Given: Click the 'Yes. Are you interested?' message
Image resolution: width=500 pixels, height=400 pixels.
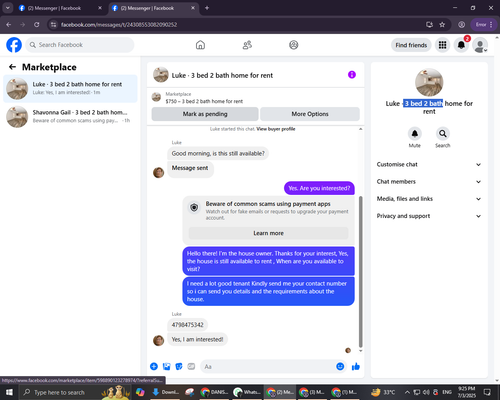Looking at the screenshot, I should click(319, 188).
